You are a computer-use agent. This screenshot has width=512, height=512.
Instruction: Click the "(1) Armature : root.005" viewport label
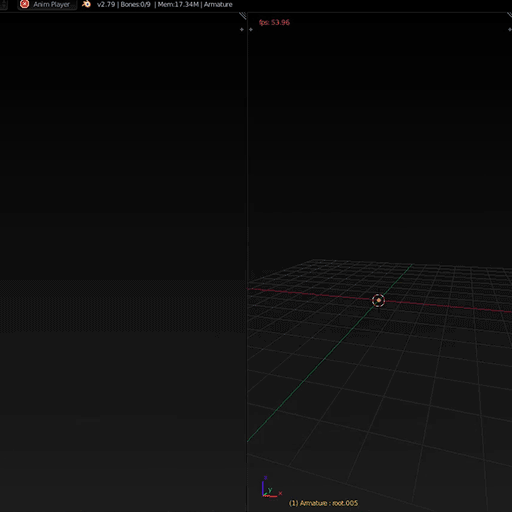(323, 503)
